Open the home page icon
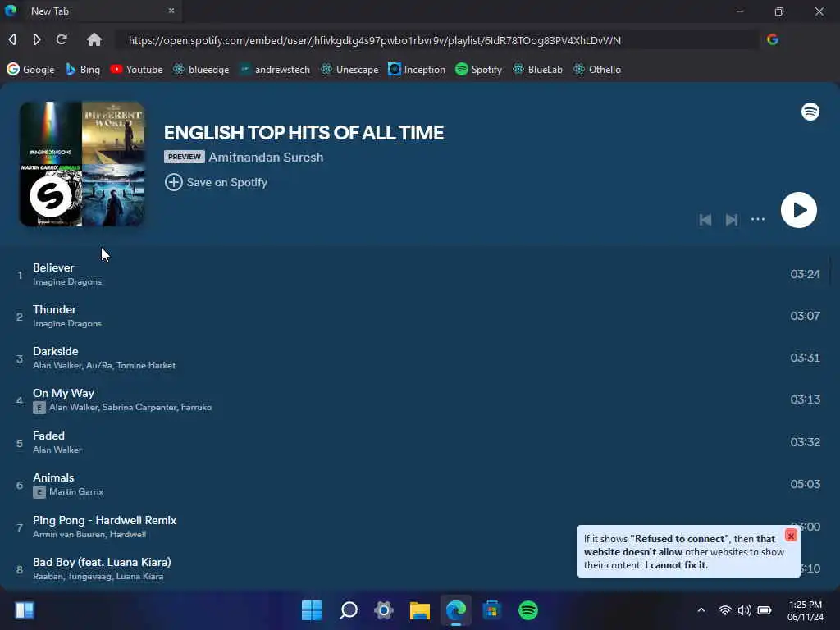Viewport: 840px width, 630px height. (x=94, y=39)
